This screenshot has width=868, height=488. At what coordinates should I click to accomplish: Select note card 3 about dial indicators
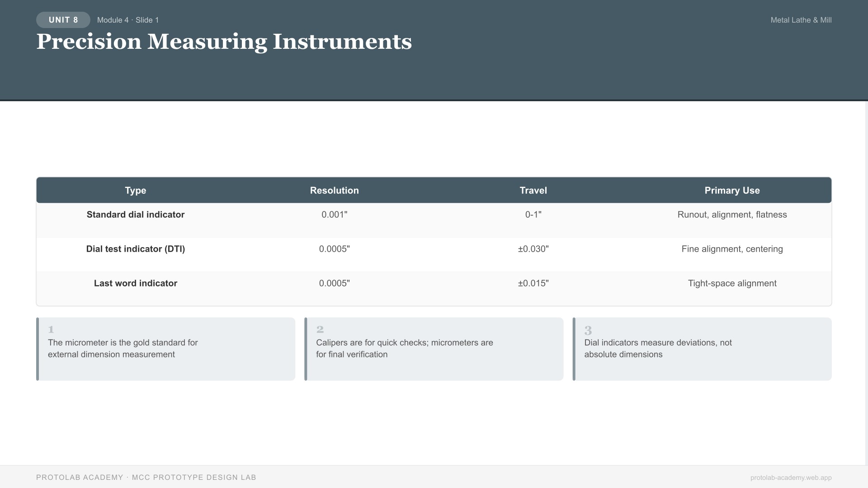click(702, 348)
